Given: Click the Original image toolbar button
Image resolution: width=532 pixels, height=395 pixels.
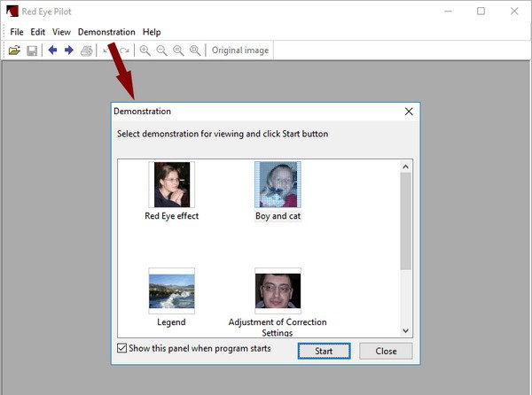Looking at the screenshot, I should (x=240, y=50).
